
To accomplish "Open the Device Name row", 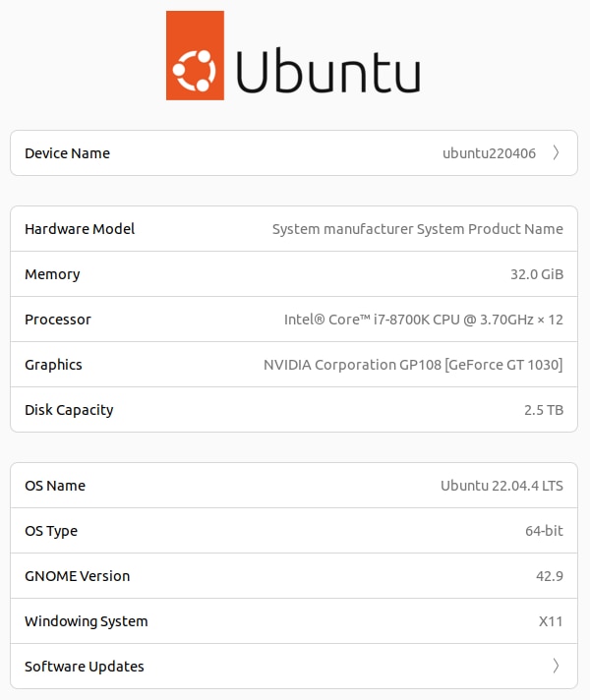I will click(294, 153).
